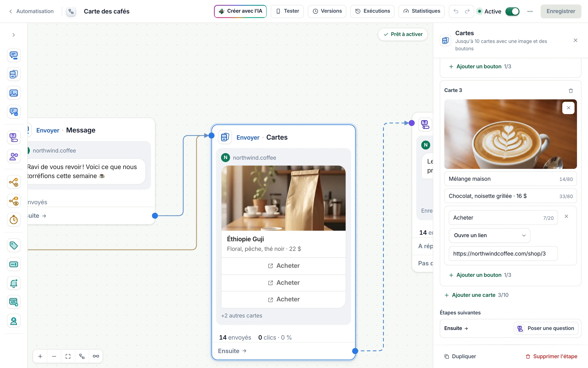Select the tag icon in sidebar
Viewport: 588px width, 368px height.
click(14, 245)
